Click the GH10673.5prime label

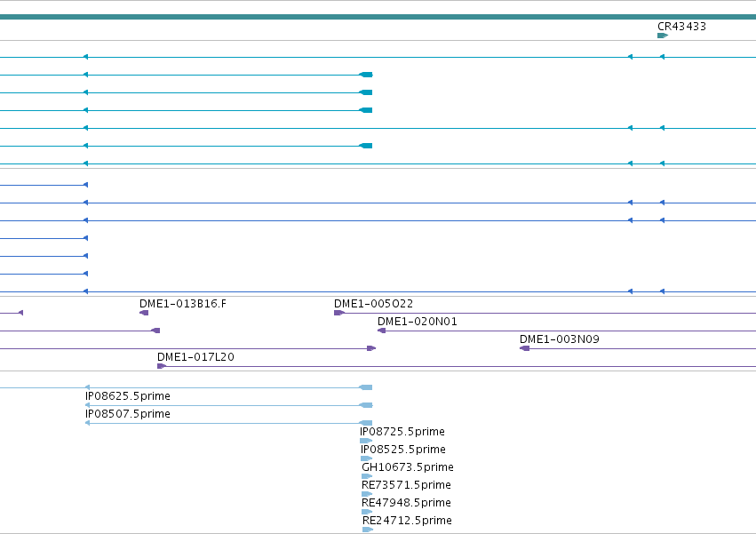[408, 467]
